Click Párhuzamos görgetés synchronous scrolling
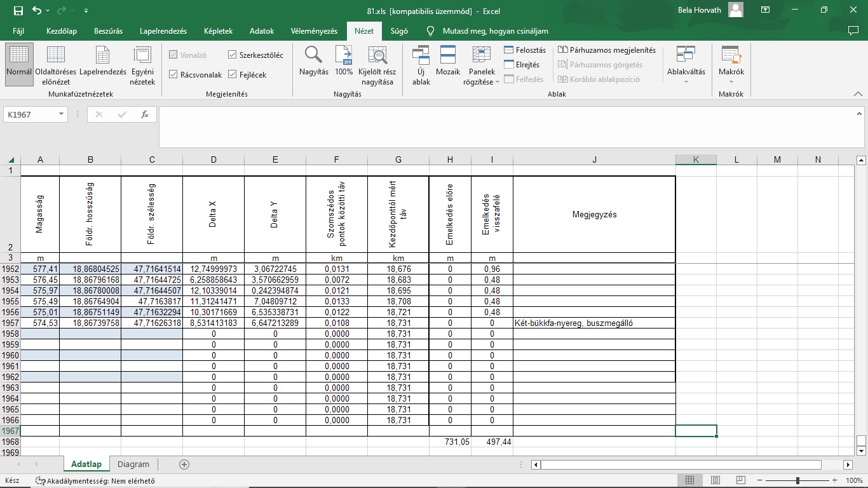Image resolution: width=868 pixels, height=488 pixels. 600,65
